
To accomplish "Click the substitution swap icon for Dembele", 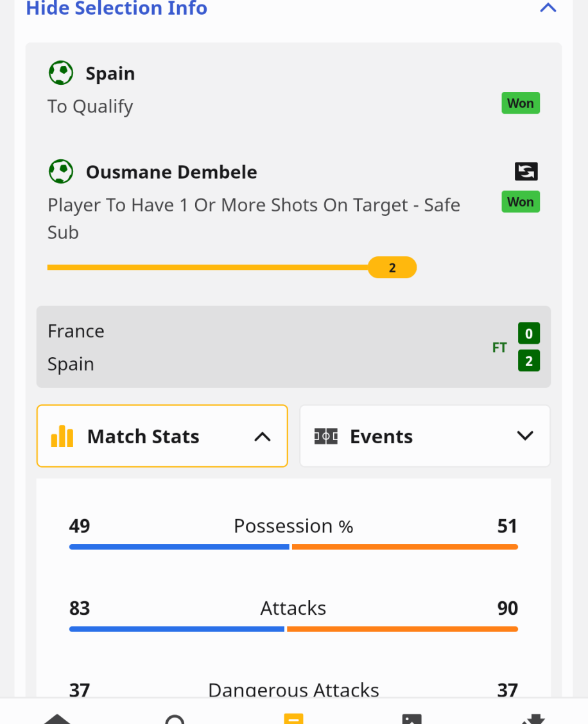I will point(526,172).
